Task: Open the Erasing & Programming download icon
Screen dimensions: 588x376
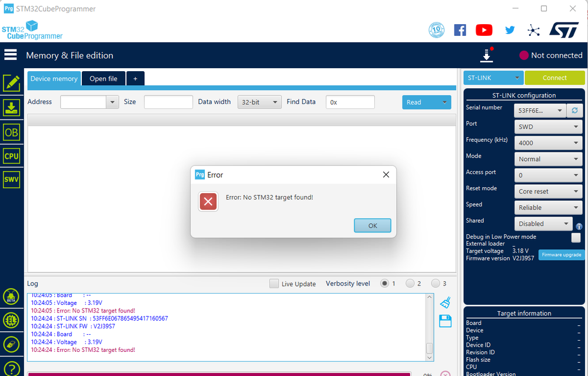Action: tap(12, 108)
